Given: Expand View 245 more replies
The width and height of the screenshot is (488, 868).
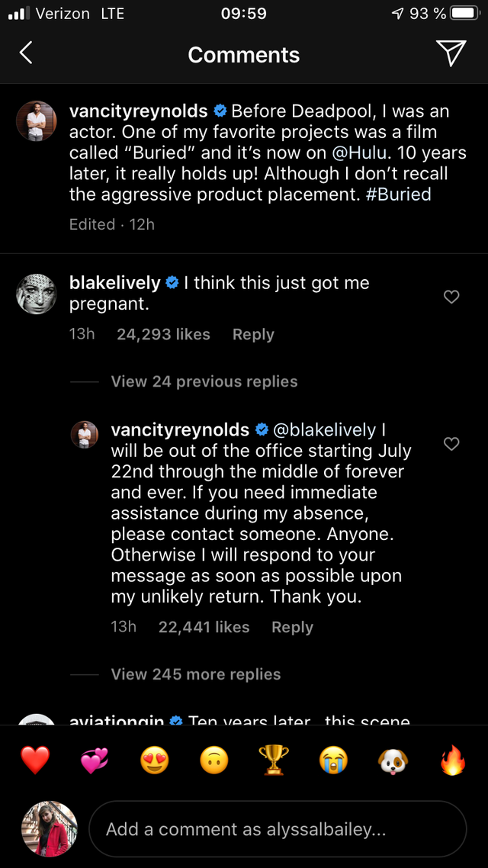Looking at the screenshot, I should pos(196,674).
